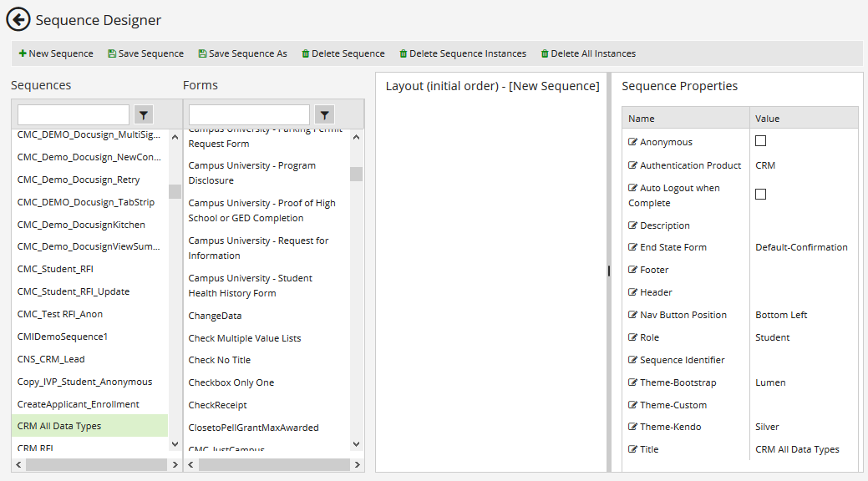Image resolution: width=868 pixels, height=481 pixels.
Task: Open the filter funnel for the Forms list
Action: [x=324, y=114]
